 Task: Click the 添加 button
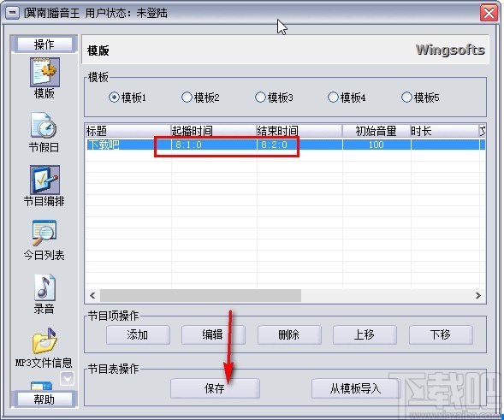coord(138,334)
